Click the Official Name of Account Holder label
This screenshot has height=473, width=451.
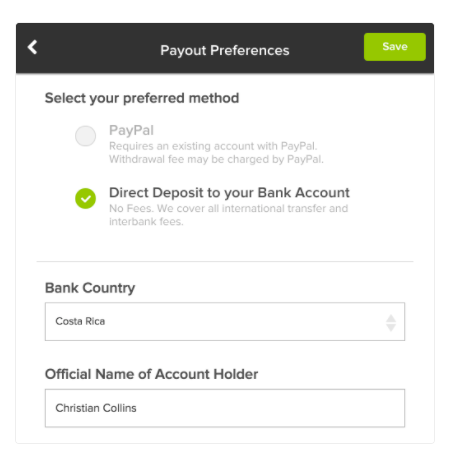tap(152, 374)
